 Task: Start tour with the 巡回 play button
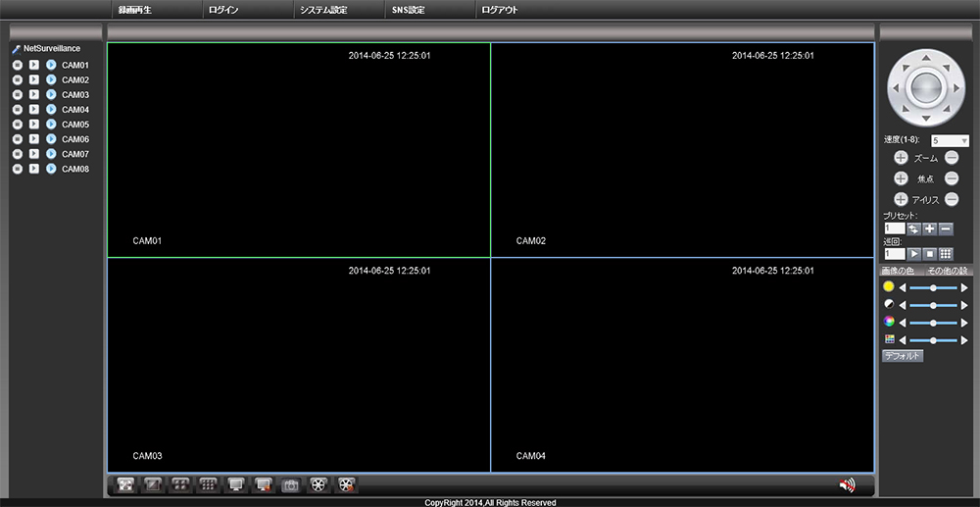(913, 254)
